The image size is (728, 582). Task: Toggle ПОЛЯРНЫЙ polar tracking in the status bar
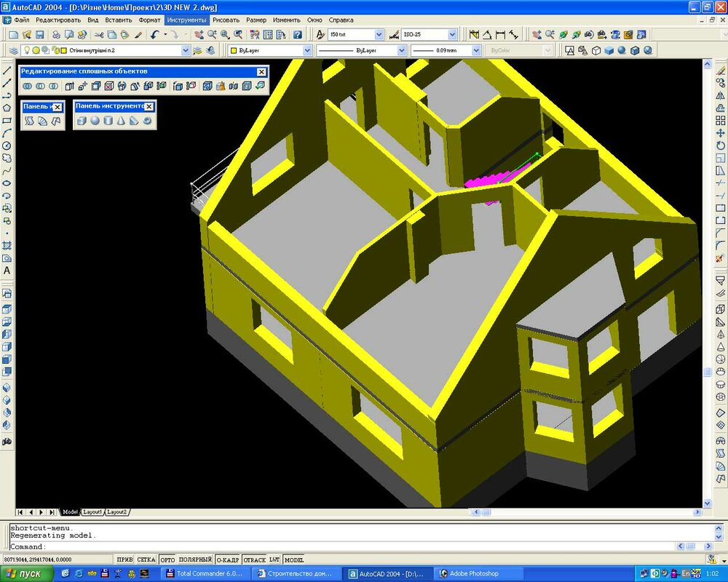195,559
